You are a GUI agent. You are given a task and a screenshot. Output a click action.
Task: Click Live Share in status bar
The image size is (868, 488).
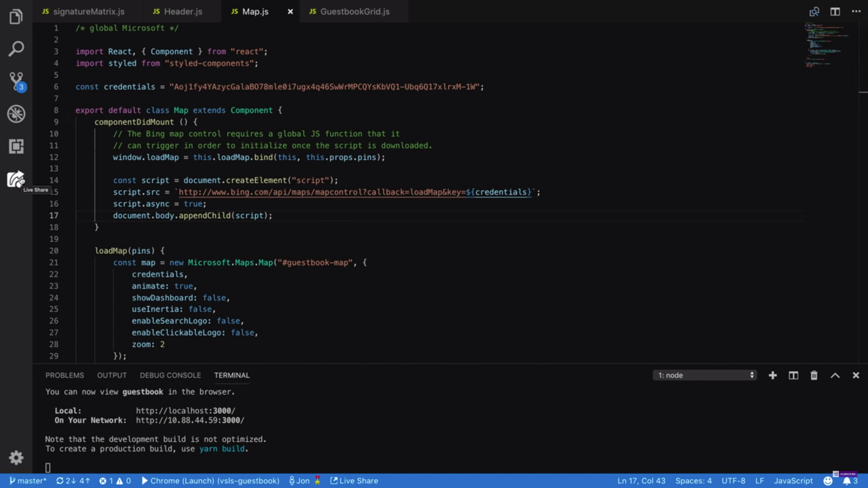(354, 481)
